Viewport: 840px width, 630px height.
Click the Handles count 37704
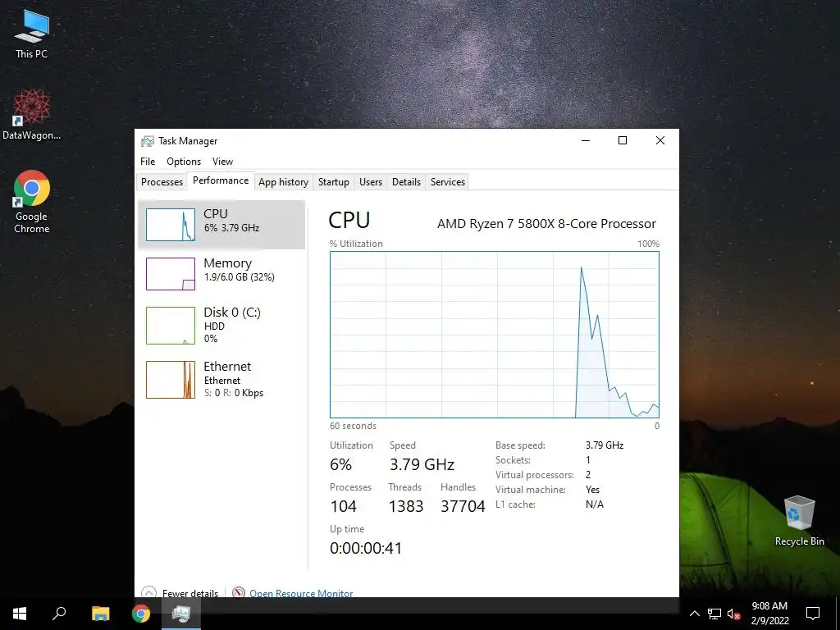click(463, 506)
